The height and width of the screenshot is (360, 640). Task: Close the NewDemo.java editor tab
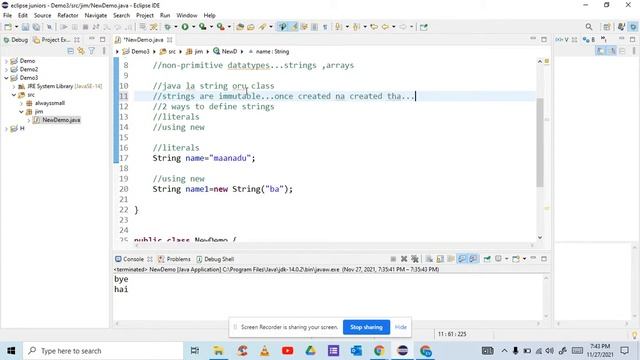point(169,40)
